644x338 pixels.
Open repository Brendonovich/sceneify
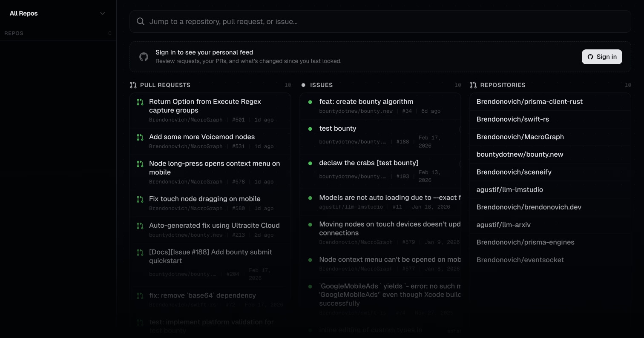[550, 172]
